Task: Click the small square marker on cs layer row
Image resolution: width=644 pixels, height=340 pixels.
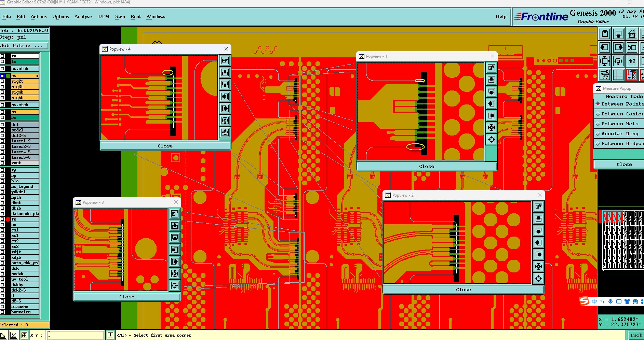Action: [37, 76]
